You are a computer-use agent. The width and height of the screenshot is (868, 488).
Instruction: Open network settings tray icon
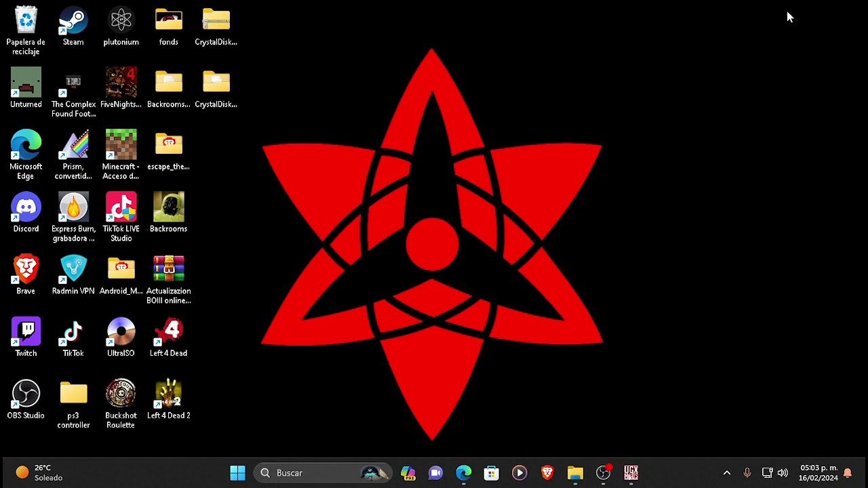767,473
